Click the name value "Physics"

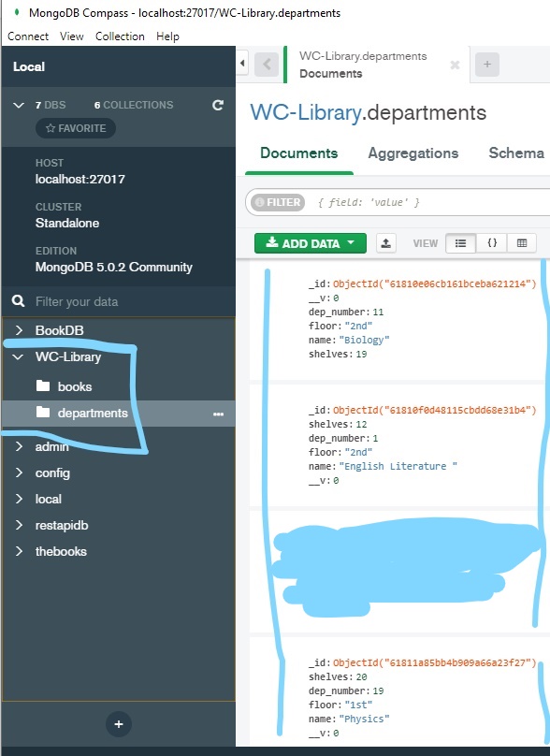[x=365, y=719]
